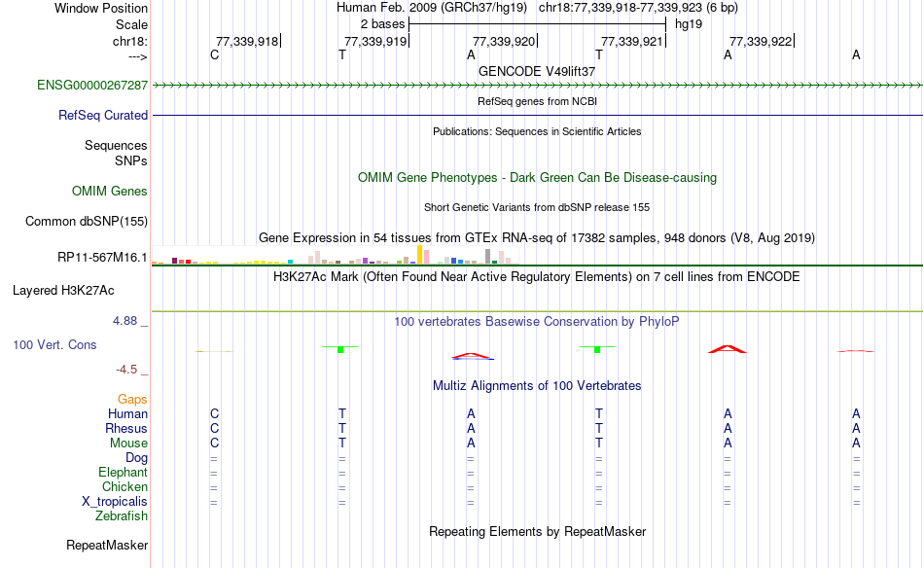Click the Gaps alignment label
The height and width of the screenshot is (568, 924).
[132, 400]
